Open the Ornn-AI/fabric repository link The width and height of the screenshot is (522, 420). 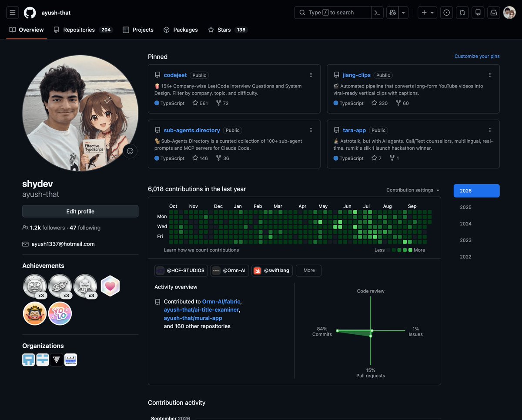(x=221, y=301)
